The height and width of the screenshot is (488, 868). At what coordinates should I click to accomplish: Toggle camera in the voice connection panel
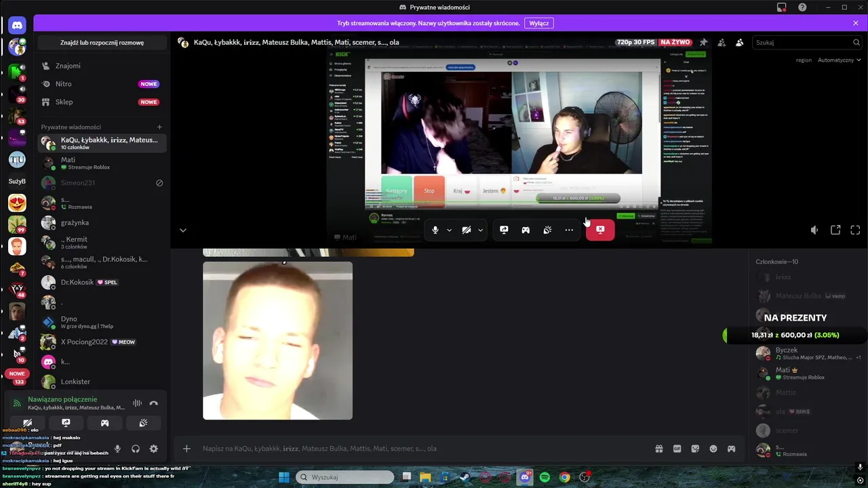(27, 423)
